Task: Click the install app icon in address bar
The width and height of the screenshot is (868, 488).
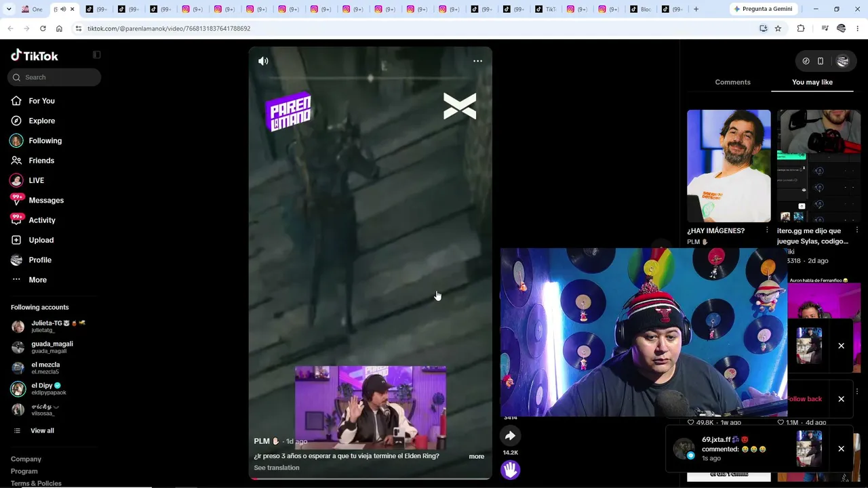Action: coord(763,28)
